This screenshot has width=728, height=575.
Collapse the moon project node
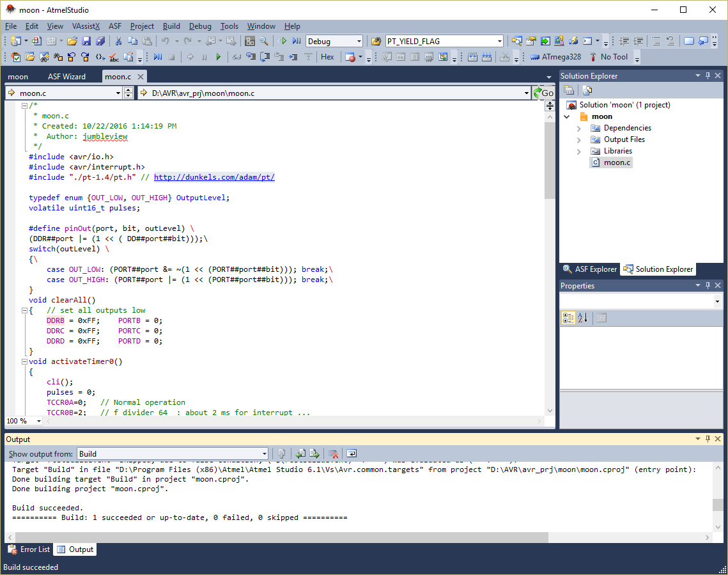click(567, 116)
